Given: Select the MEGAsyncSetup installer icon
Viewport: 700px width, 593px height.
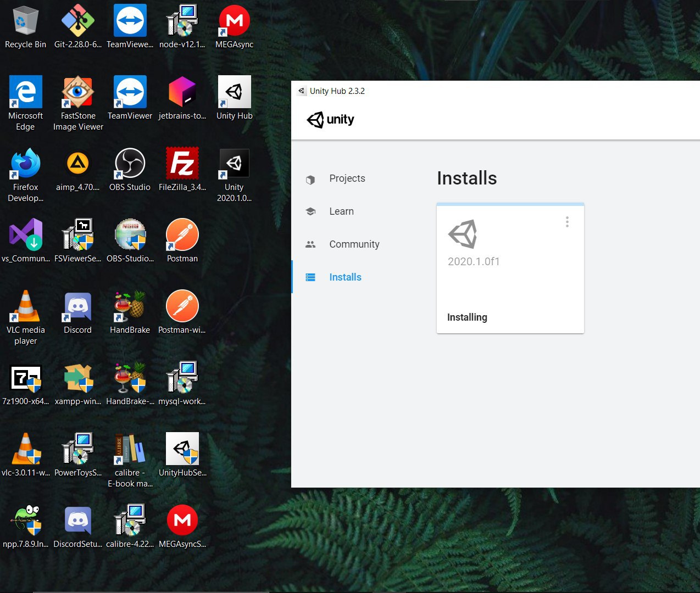Looking at the screenshot, I should 182,526.
